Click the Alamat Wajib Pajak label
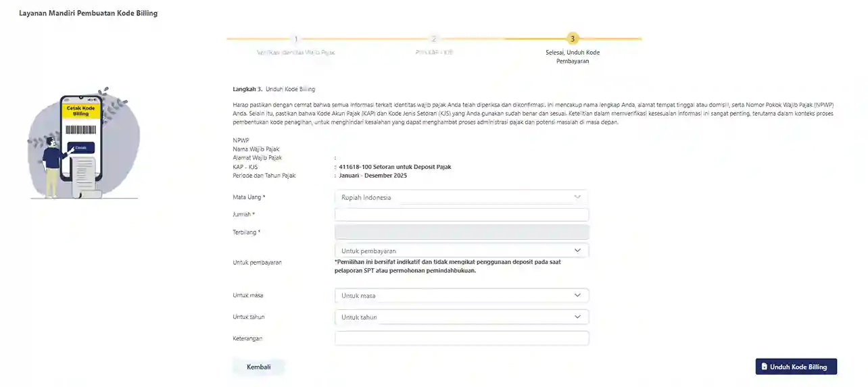Screen dimensions: 868x387 tap(258, 158)
